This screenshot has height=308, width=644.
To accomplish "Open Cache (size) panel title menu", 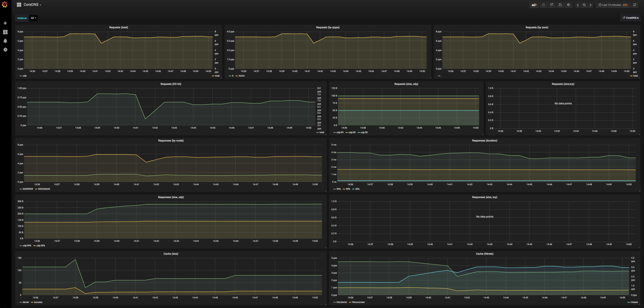I will tap(171, 254).
